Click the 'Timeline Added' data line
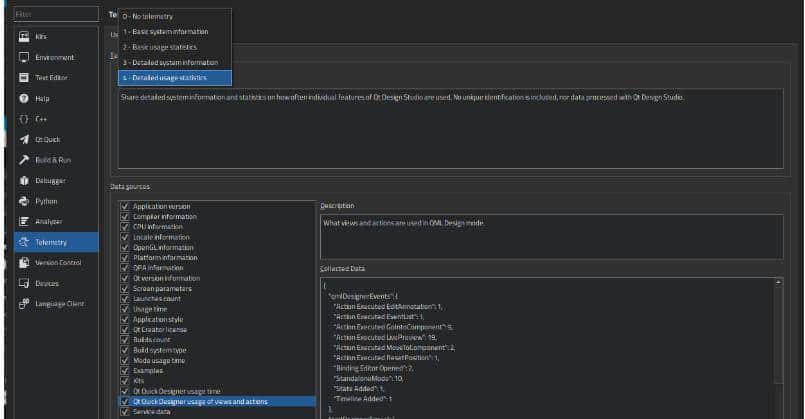 pyautogui.click(x=363, y=399)
